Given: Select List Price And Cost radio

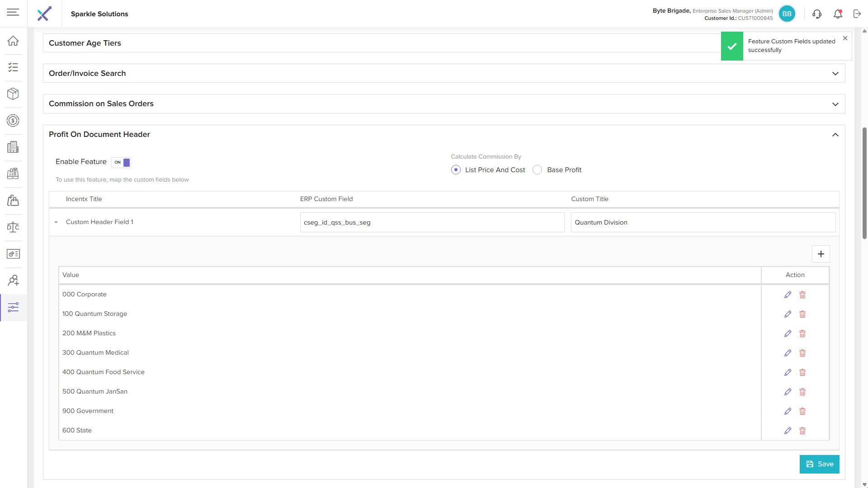Looking at the screenshot, I should (456, 170).
